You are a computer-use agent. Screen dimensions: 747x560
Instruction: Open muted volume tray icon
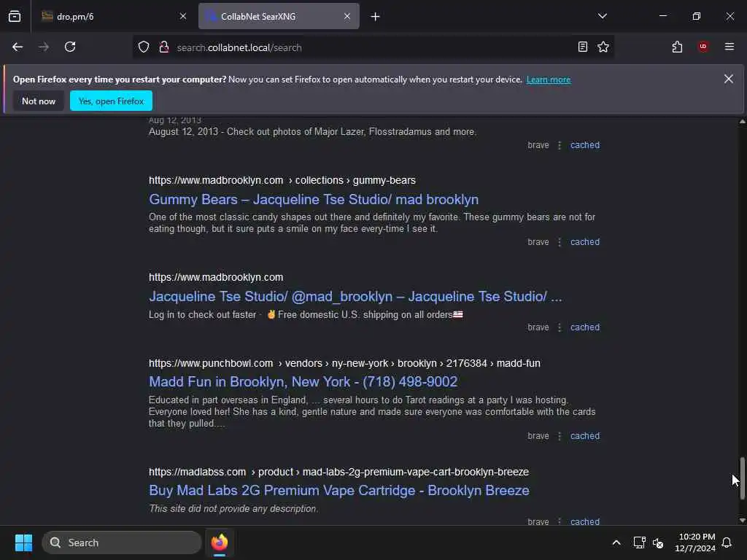coord(658,542)
